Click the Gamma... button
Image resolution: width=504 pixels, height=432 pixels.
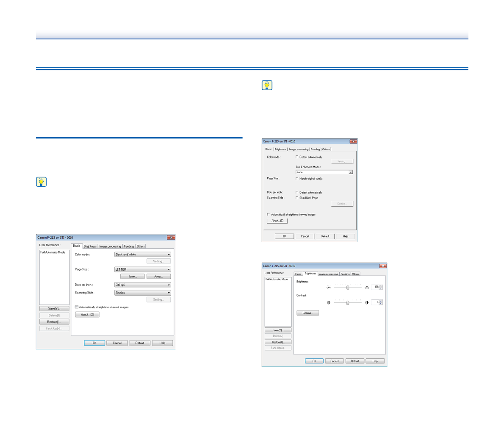307,313
